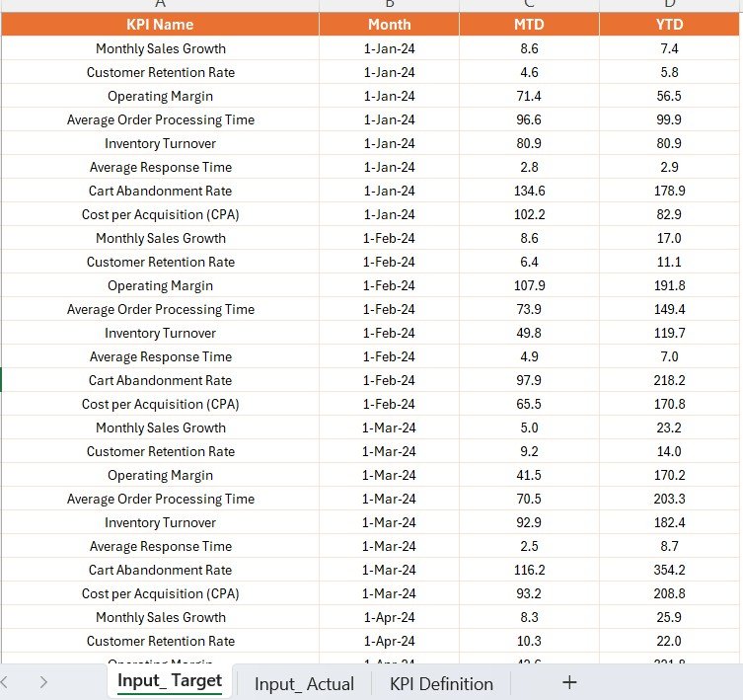The image size is (743, 700).
Task: Select Month cell in 1-Mar-24 Cart Abandonment row
Action: pyautogui.click(x=389, y=570)
